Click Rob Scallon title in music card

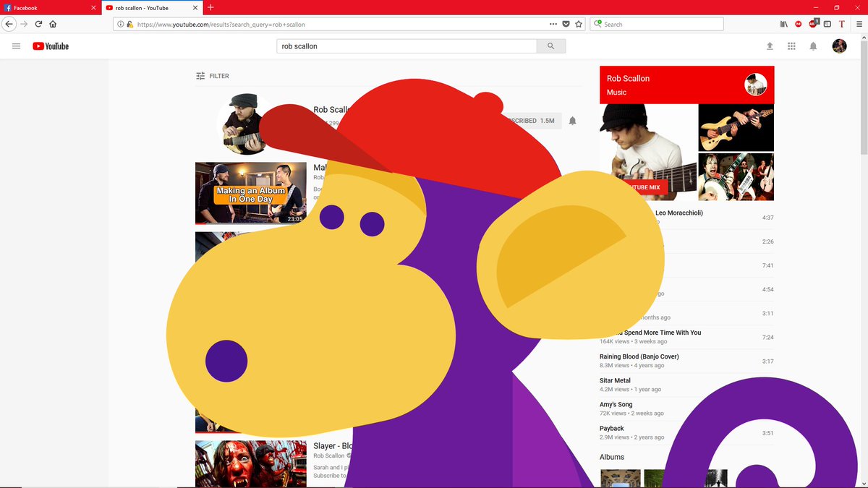628,78
